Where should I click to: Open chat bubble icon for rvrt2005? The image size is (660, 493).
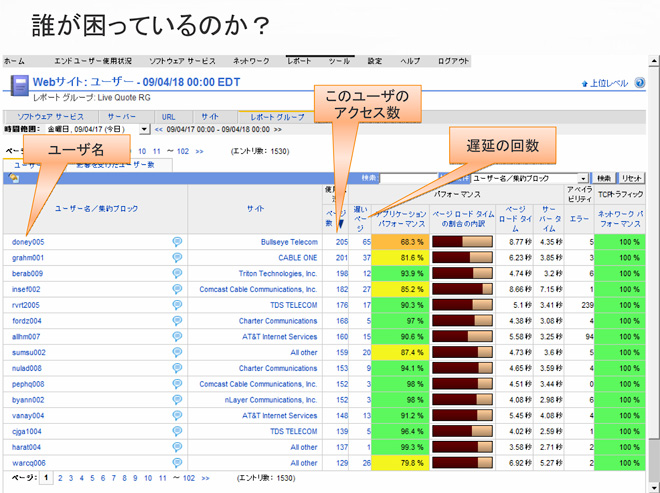pyautogui.click(x=177, y=305)
